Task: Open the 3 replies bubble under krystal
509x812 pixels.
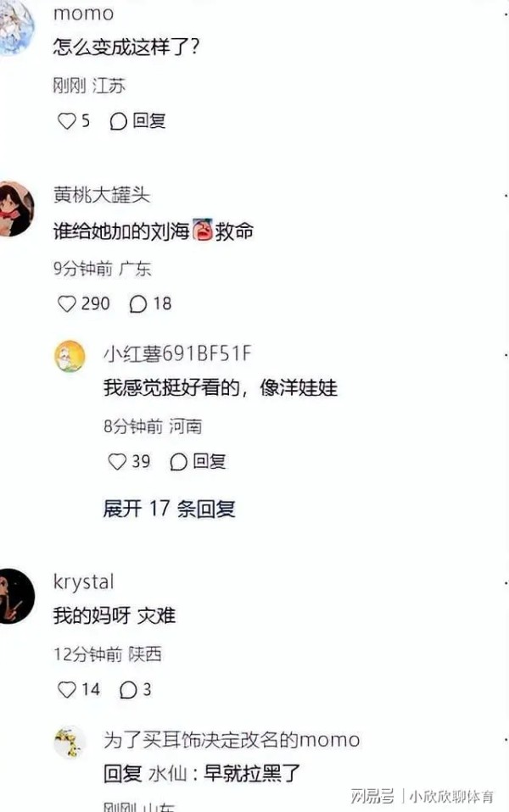Action: click(128, 690)
